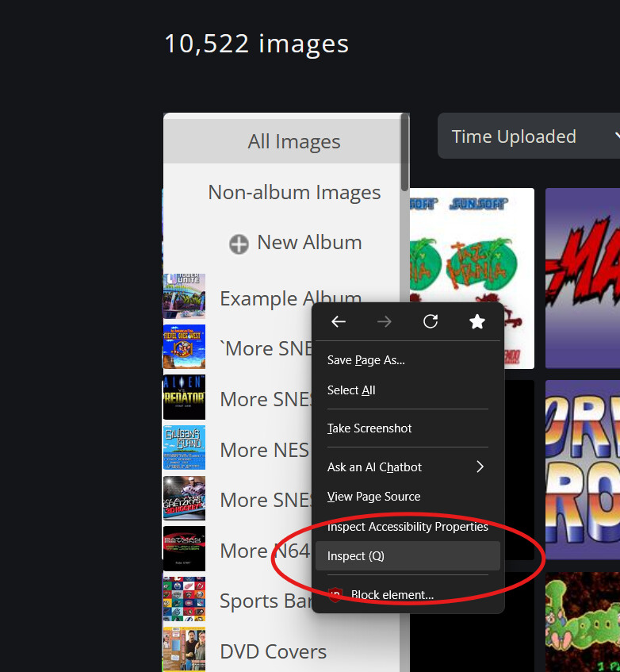
Task: Click the Back arrow in context menu
Action: [339, 321]
